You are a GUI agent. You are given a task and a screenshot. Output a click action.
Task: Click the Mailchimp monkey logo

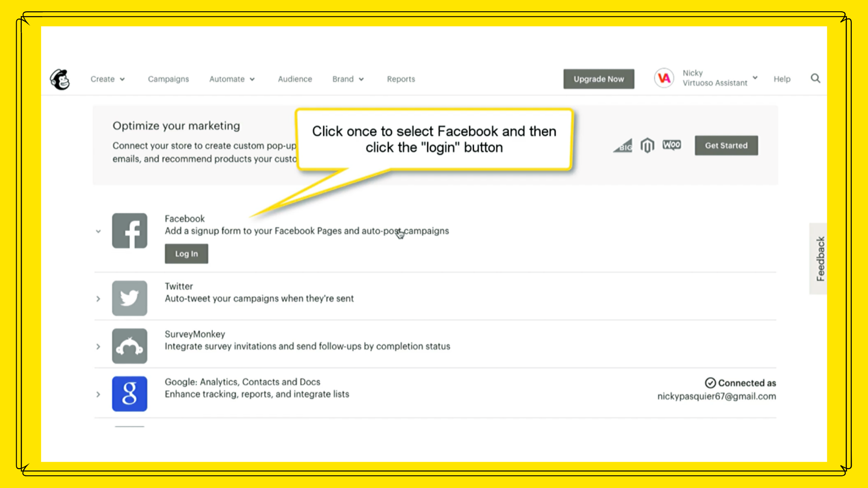[59, 79]
